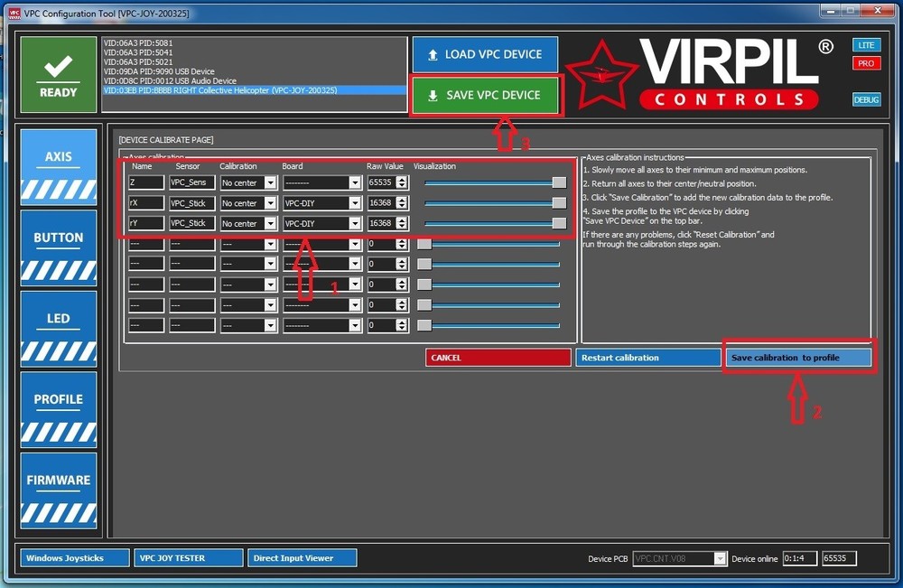Click the VPC app icon in title bar
This screenshot has width=903, height=588.
(x=14, y=14)
